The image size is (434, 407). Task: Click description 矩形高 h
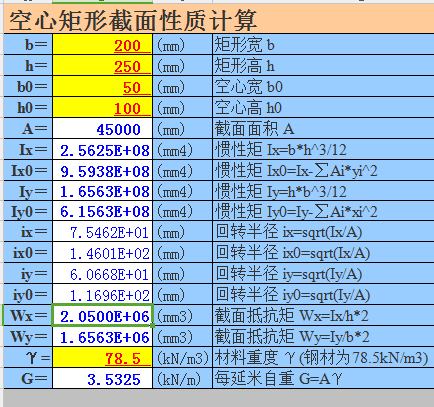coord(244,66)
